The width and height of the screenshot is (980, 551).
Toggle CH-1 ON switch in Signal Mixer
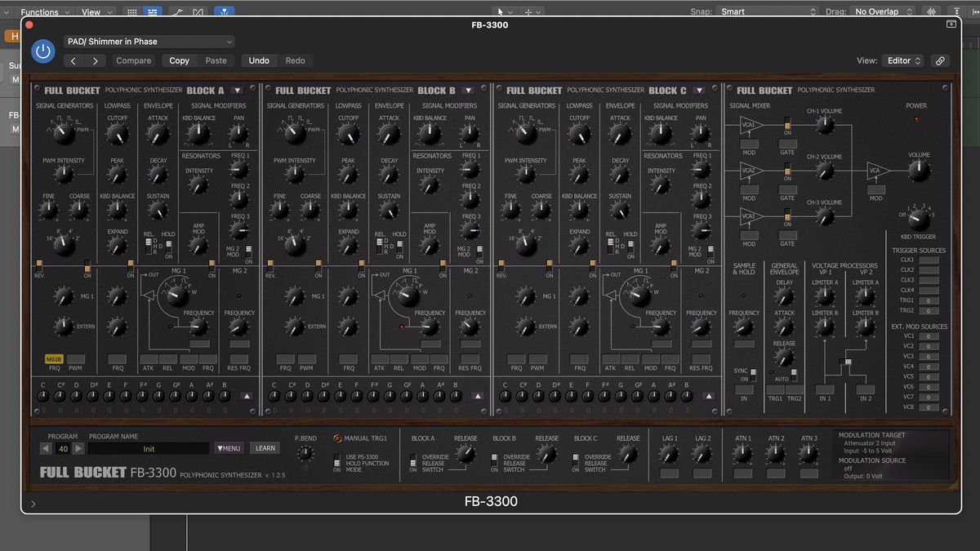coord(787,124)
